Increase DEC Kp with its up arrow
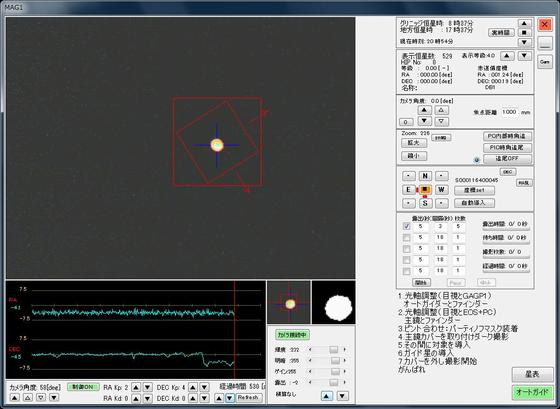This screenshot has height=409, width=560. tap(192, 387)
